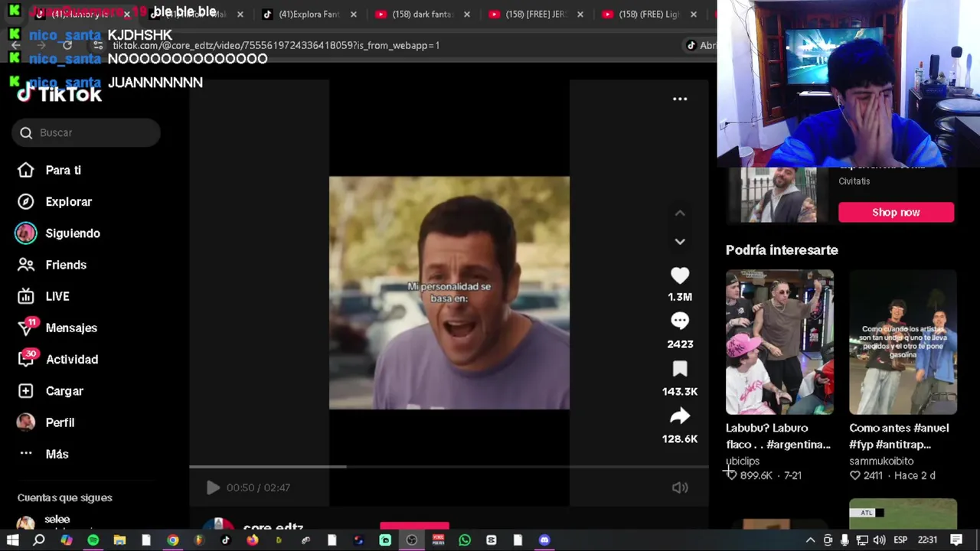Screen dimensions: 980x551
Task: Open Google Chrome from the taskbar
Action: pyautogui.click(x=172, y=540)
